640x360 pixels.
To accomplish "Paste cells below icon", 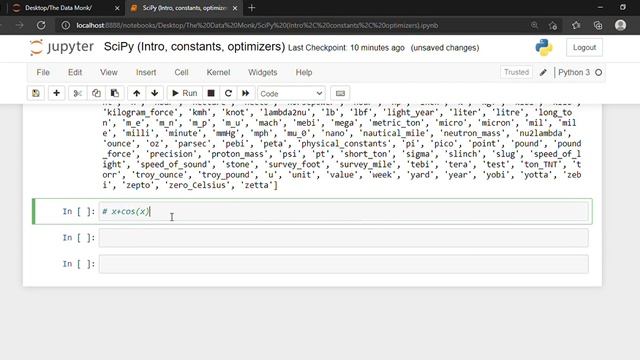I will pos(115,93).
